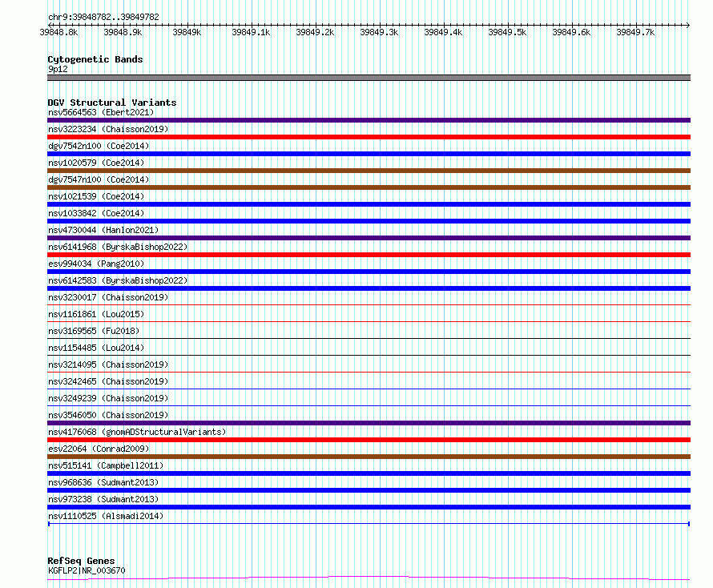713x588 pixels.
Task: Open the nsv3230017 (Chaisson2019) variant
Action: pos(108,297)
